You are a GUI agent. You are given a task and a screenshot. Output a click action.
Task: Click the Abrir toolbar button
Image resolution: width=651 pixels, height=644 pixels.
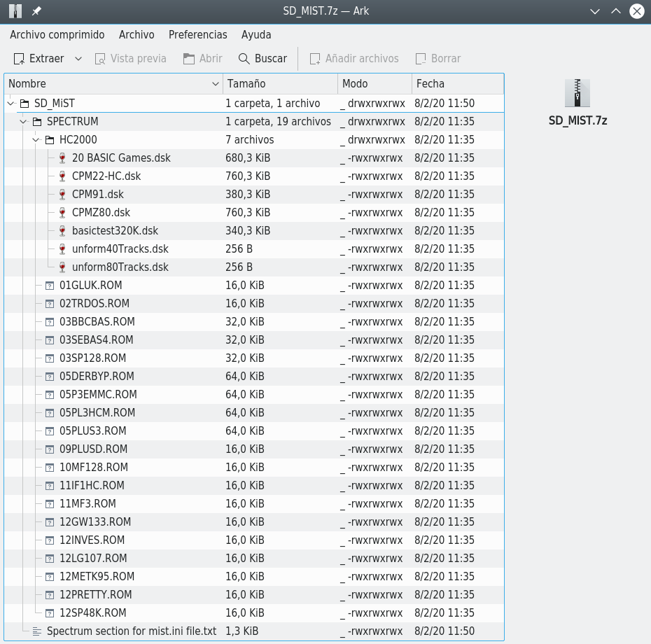click(x=202, y=59)
